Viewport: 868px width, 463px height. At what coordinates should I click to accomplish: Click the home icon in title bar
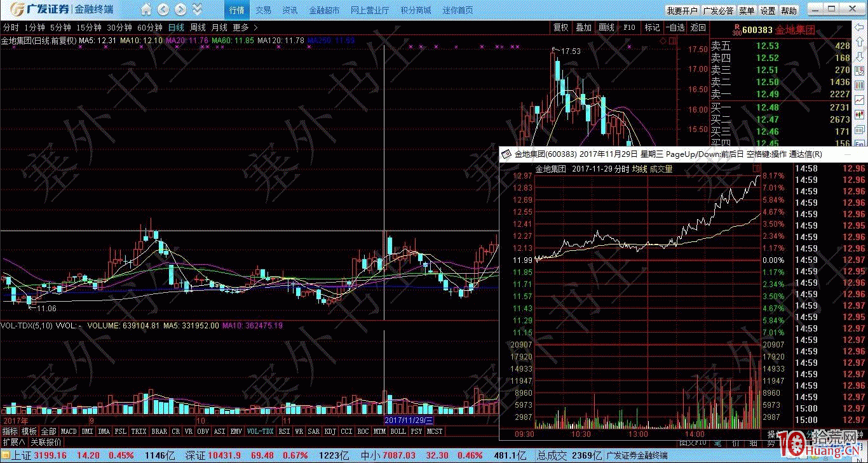(x=146, y=10)
